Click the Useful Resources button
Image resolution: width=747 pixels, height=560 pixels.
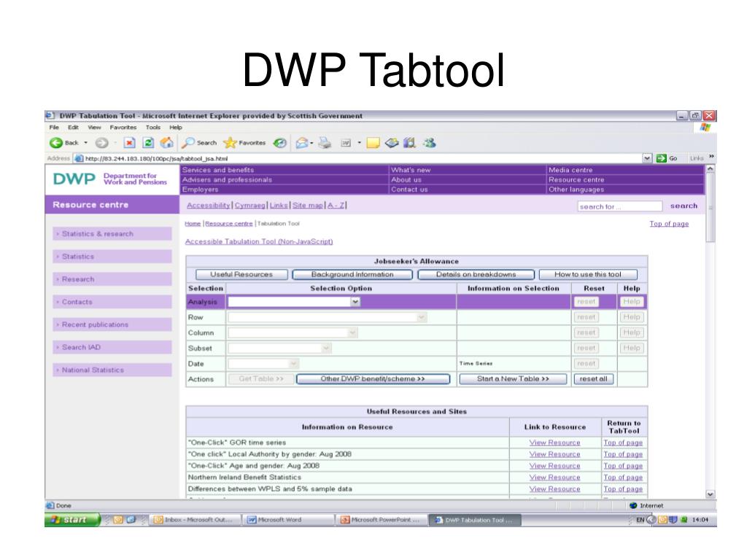pos(241,275)
